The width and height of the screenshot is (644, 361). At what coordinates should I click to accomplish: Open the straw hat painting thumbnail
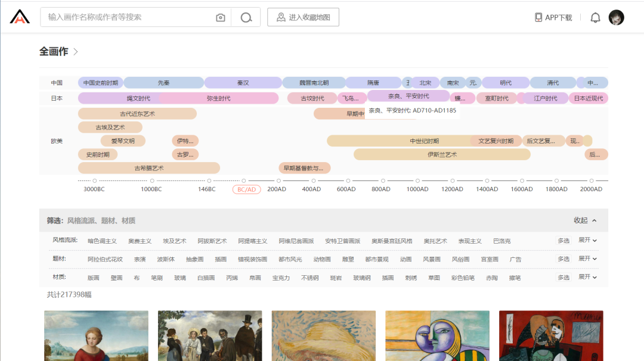[x=324, y=335]
